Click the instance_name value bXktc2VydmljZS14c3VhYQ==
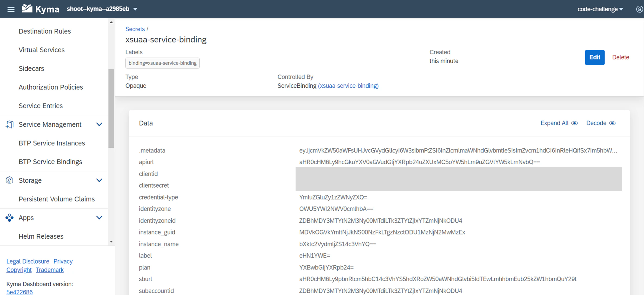This screenshot has height=295, width=644. 338,244
